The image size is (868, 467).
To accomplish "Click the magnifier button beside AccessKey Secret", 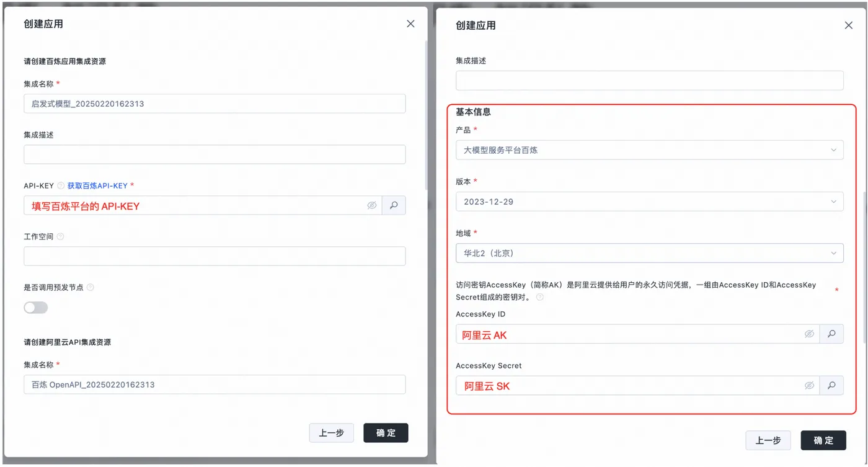I will click(831, 385).
